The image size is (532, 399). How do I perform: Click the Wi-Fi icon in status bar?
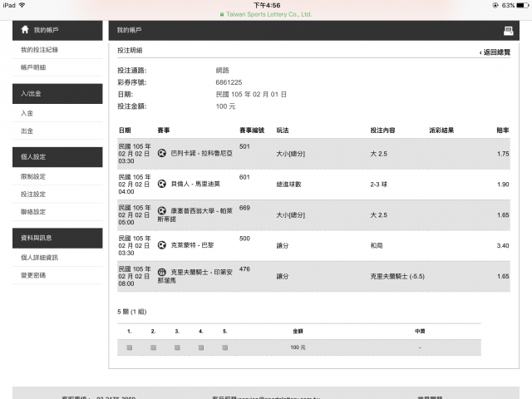(22, 5)
